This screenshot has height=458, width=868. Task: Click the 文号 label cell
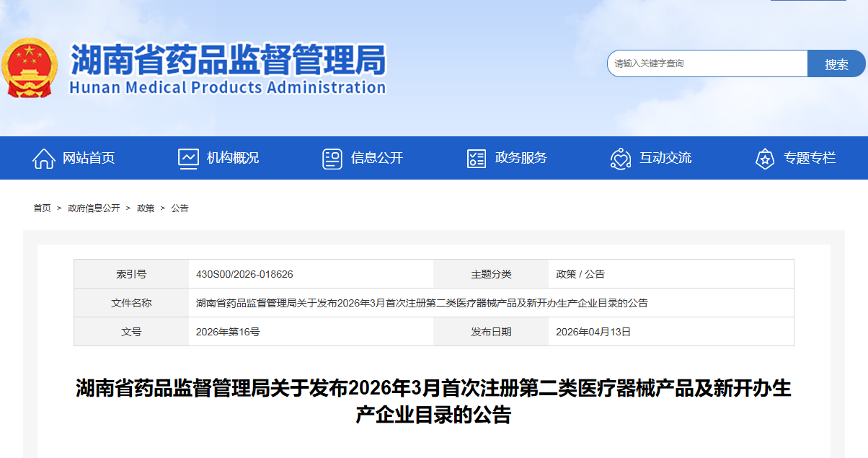tap(131, 332)
